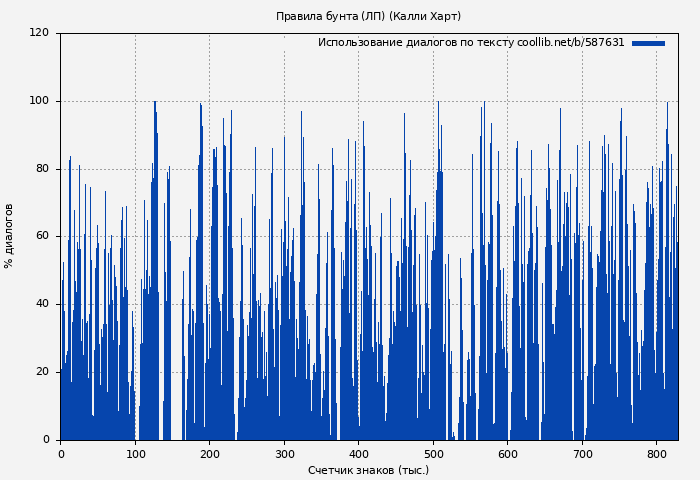Click the chart title "Правила бунта (ЛП)"
The width and height of the screenshot is (700, 480).
pyautogui.click(x=330, y=17)
